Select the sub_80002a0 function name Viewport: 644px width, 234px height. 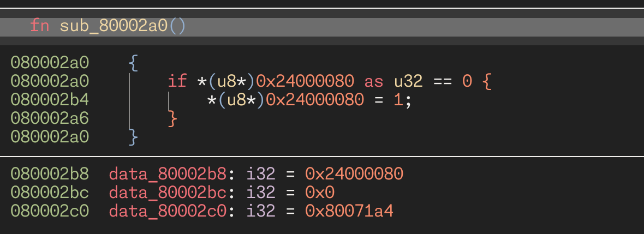[114, 27]
